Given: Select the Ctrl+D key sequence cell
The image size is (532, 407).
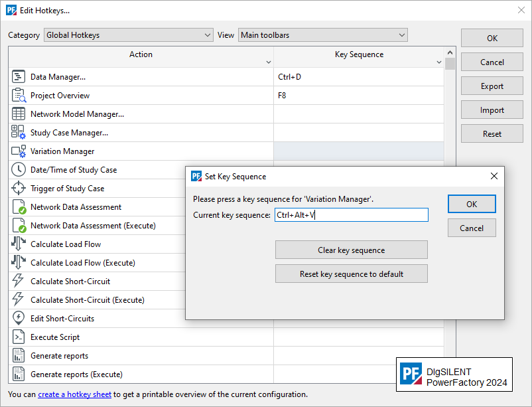Looking at the screenshot, I should [x=359, y=76].
